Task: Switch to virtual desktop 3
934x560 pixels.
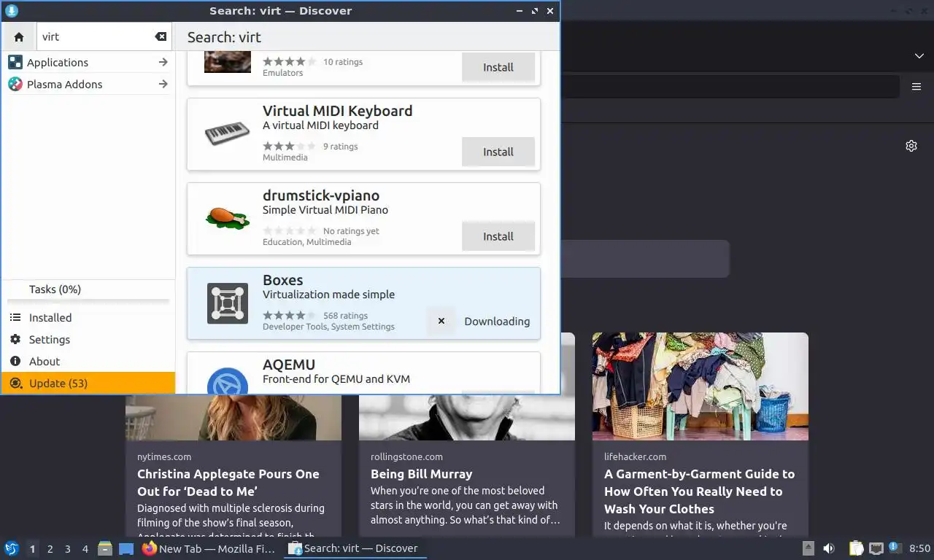Action: 67,548
